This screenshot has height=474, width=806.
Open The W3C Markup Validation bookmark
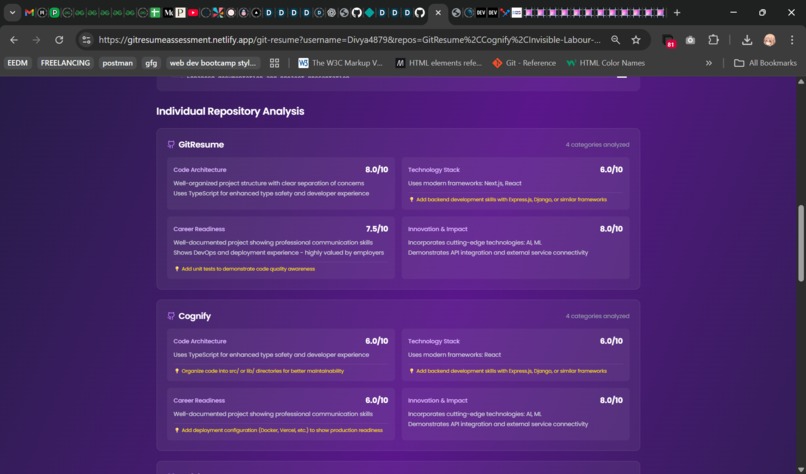[x=341, y=63]
